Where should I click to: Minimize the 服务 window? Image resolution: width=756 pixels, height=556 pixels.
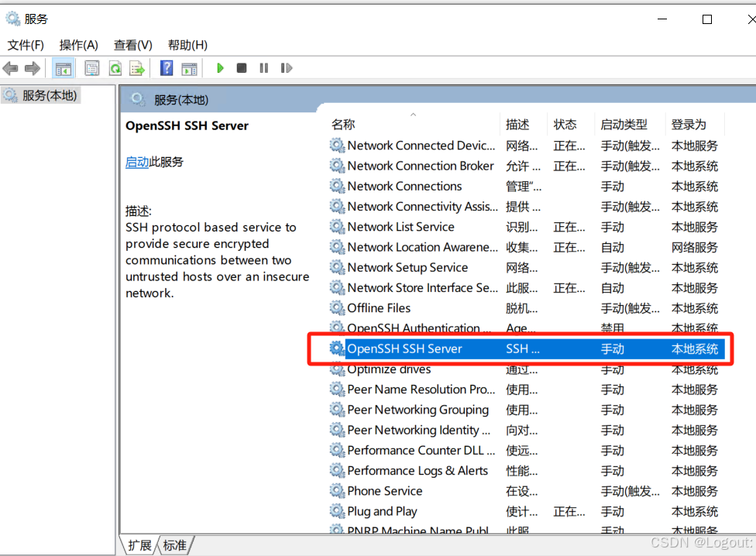coord(662,19)
